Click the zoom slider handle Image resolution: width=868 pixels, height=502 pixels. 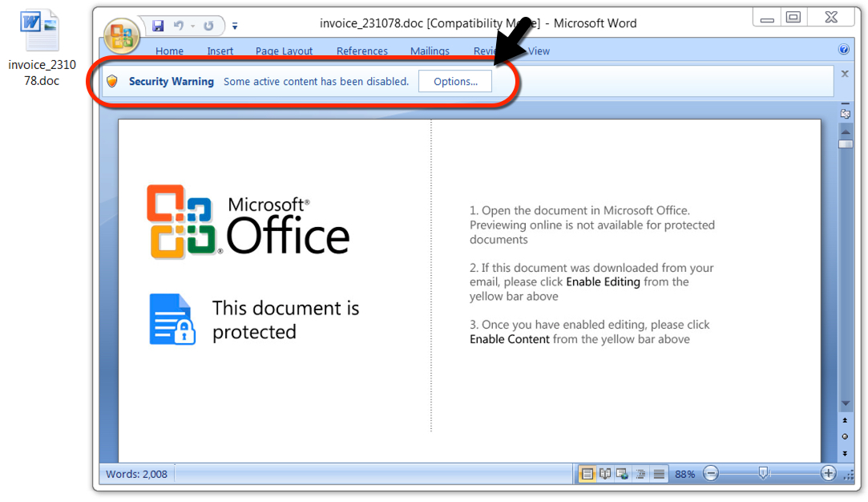(x=763, y=472)
